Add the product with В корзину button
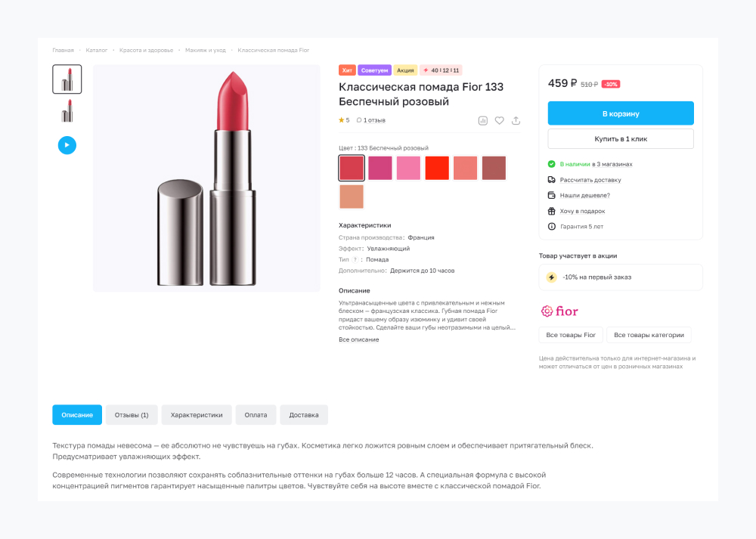This screenshot has height=539, width=756. [621, 113]
